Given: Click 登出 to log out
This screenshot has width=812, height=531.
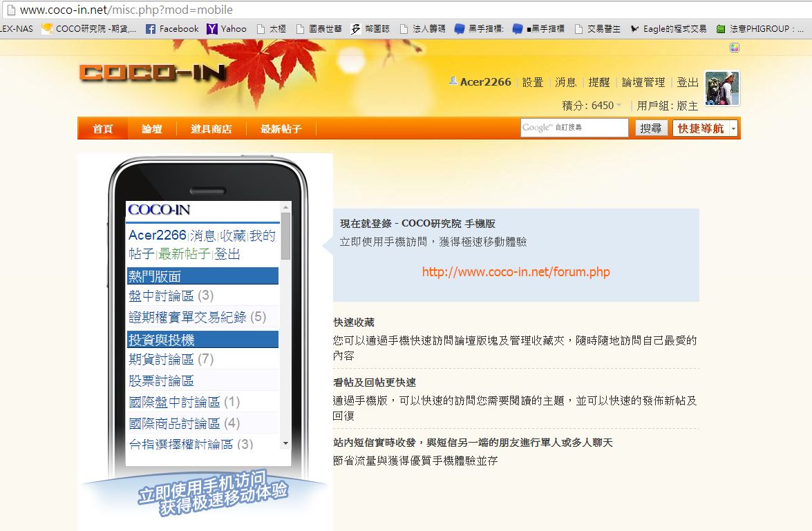Looking at the screenshot, I should pyautogui.click(x=687, y=82).
